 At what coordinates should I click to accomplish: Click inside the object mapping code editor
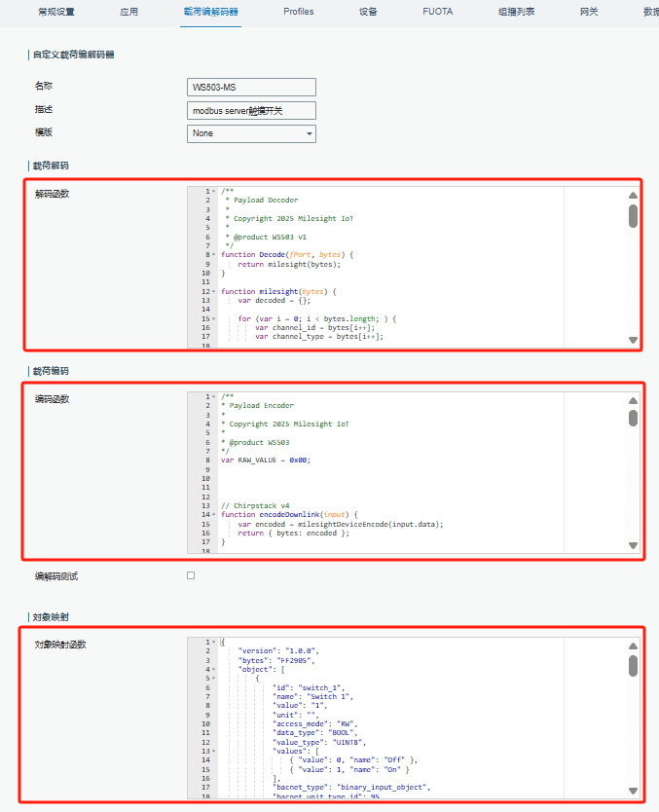tap(409, 720)
